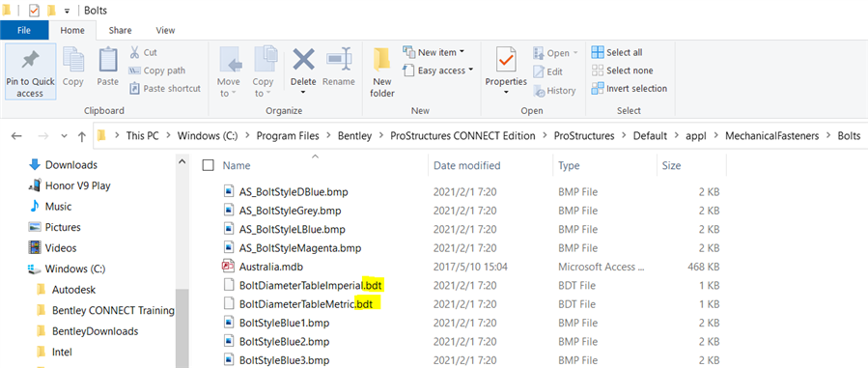Click the Select all icon
Viewport: 868px width, 368px height.
point(598,52)
